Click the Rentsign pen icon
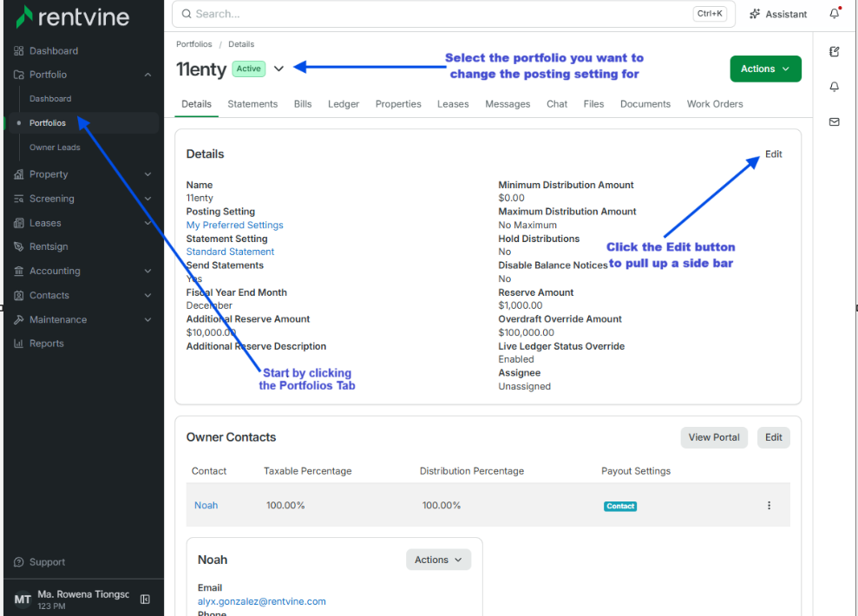The width and height of the screenshot is (858, 616). point(18,246)
